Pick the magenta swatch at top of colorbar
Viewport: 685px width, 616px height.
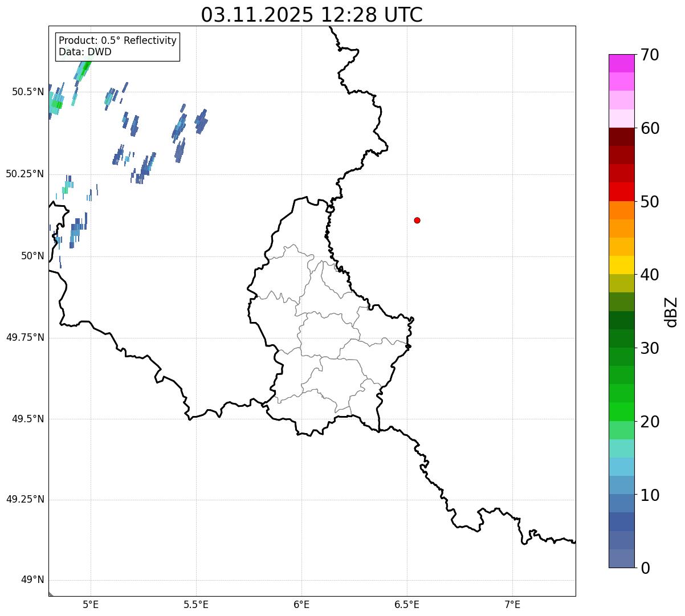[622, 63]
